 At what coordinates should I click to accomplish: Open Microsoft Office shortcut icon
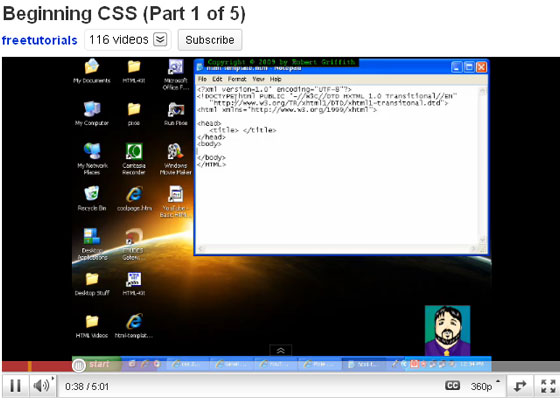(x=176, y=74)
